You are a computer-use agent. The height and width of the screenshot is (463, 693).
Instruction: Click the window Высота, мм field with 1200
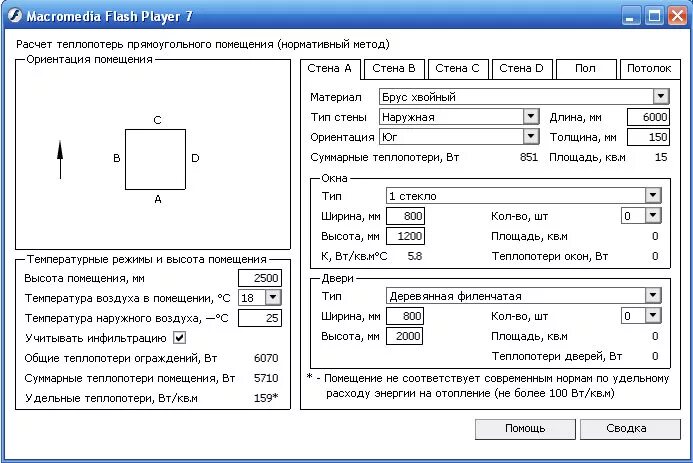tap(405, 236)
